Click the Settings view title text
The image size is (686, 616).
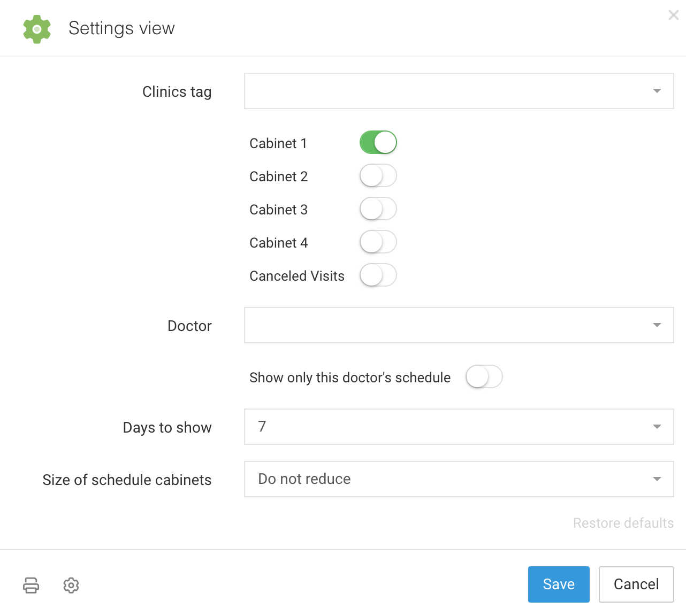pos(121,28)
